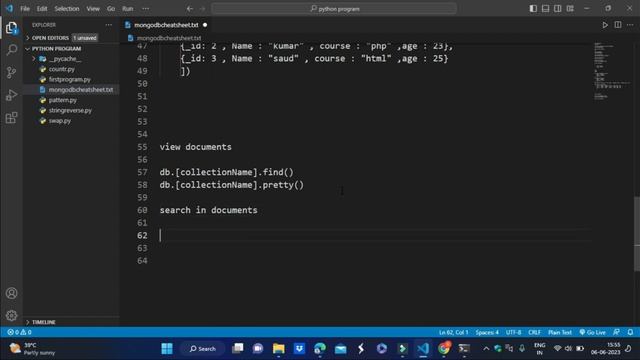640x360 pixels.
Task: Open the Customize Layout icon
Action: click(570, 9)
